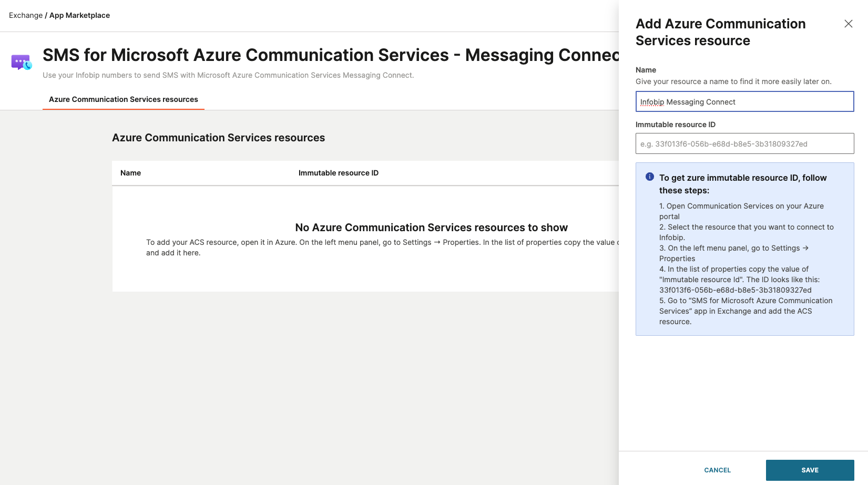Click the Immutable resource ID column header
868x485 pixels.
[x=339, y=173]
